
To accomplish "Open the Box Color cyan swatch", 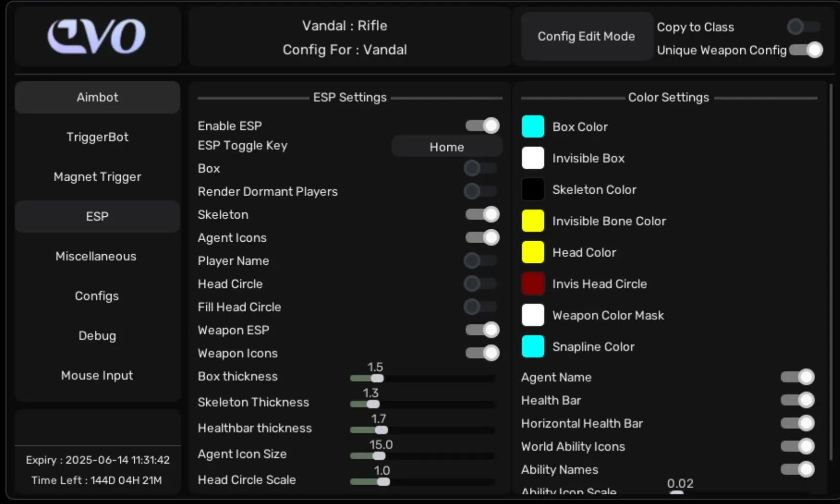I will click(x=533, y=127).
